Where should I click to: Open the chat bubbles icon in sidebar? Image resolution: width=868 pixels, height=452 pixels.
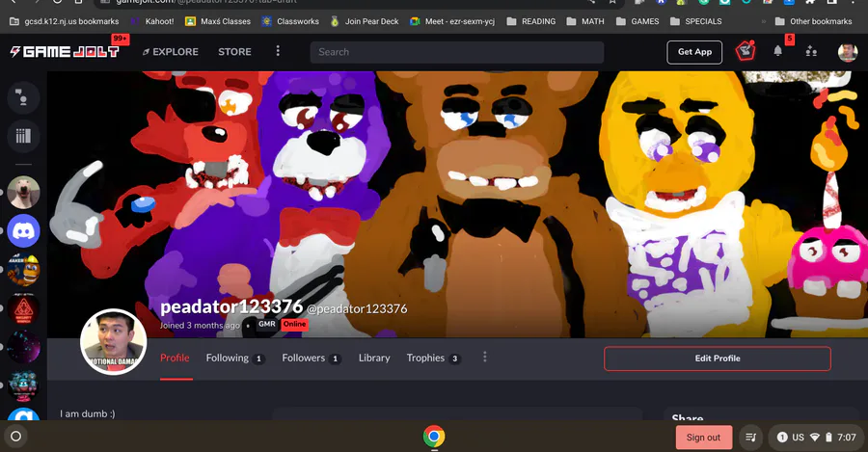[23, 97]
